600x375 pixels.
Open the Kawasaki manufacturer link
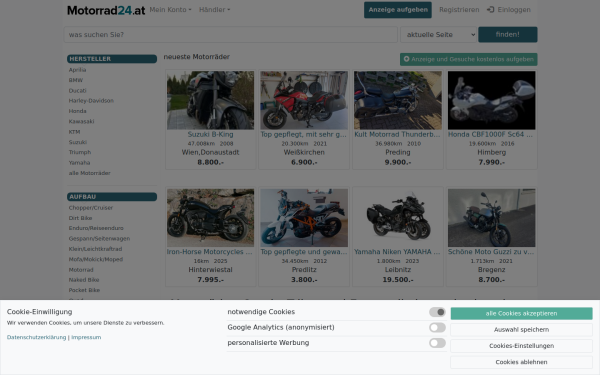(81, 121)
